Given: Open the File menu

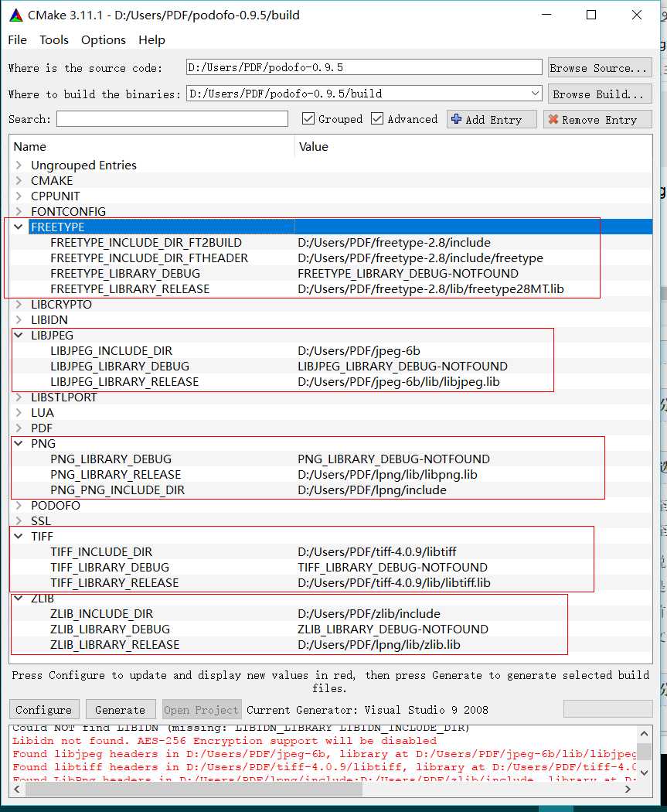Looking at the screenshot, I should pyautogui.click(x=17, y=40).
